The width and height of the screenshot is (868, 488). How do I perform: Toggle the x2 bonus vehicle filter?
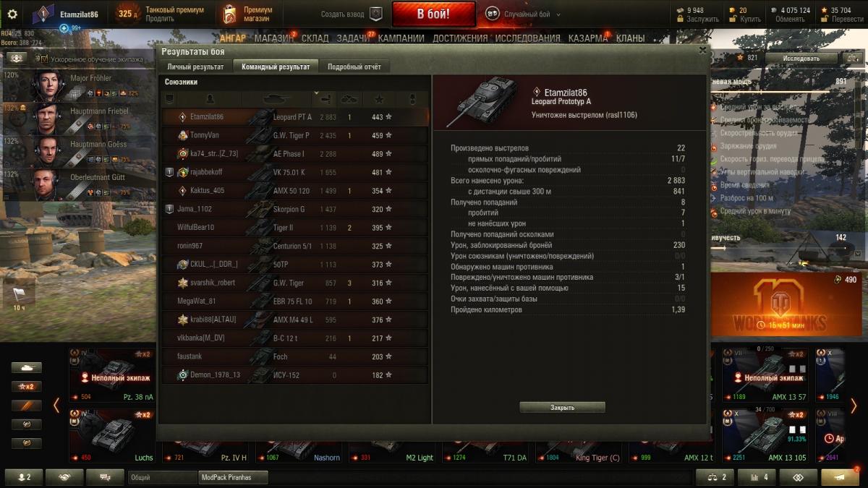[26, 387]
